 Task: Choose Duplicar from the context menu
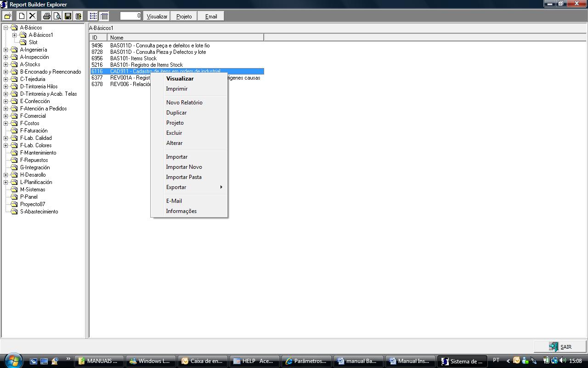(176, 113)
